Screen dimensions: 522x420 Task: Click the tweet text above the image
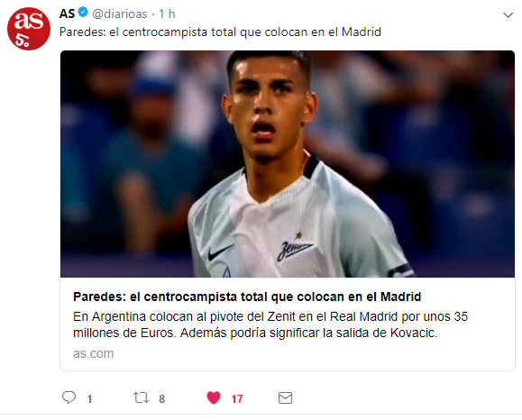(220, 32)
